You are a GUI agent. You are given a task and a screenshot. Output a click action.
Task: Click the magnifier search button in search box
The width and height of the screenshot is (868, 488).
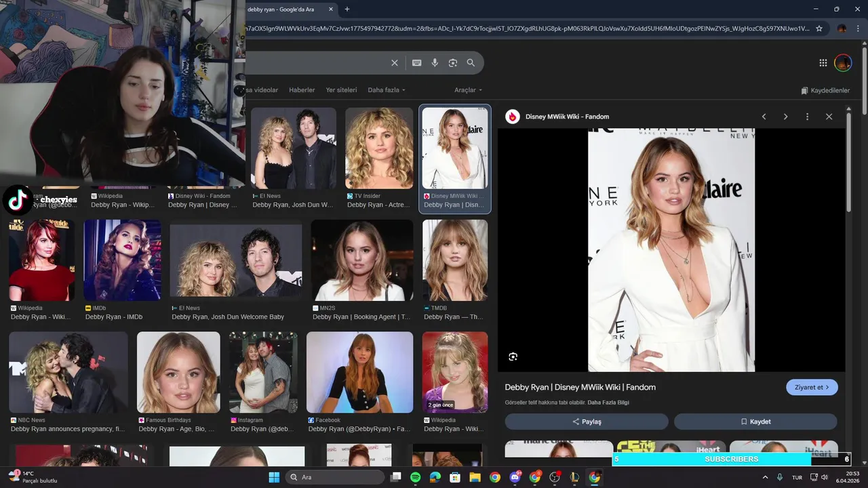471,63
